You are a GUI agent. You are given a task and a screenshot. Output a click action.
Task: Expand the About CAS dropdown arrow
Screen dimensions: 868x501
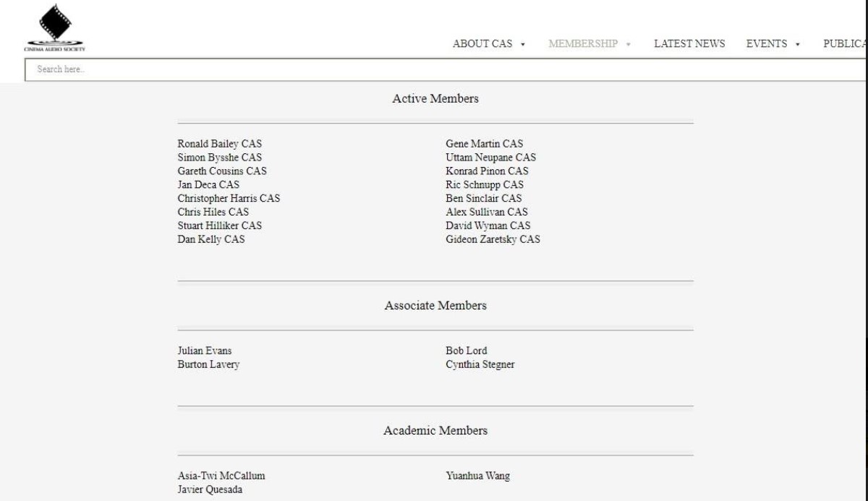point(523,44)
